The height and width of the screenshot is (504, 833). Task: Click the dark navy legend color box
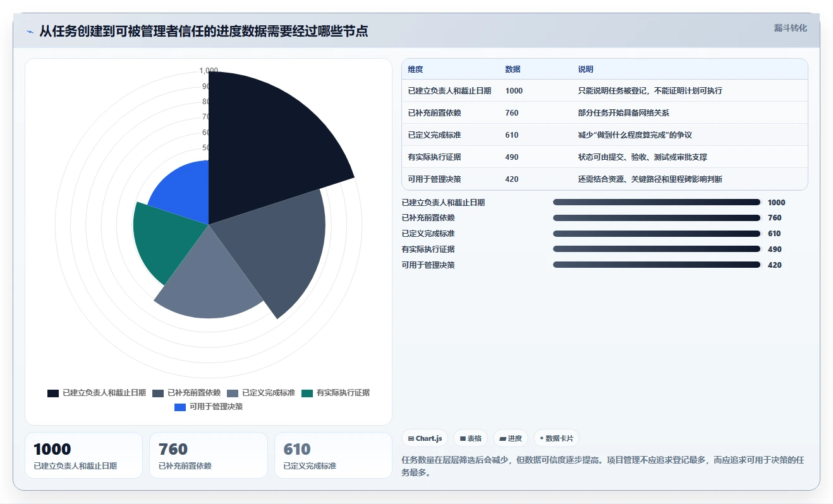click(x=53, y=393)
